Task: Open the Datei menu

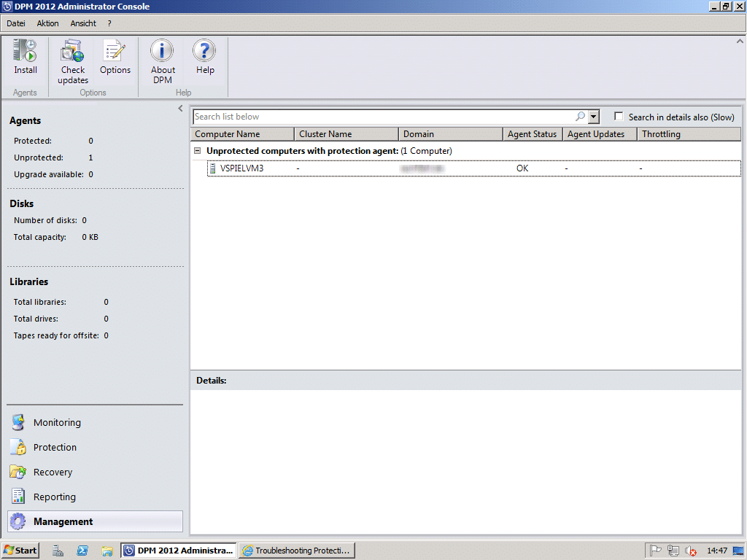Action: (x=16, y=23)
